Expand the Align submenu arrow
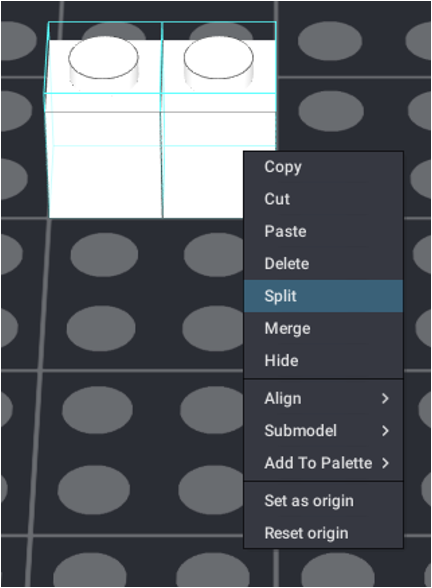The image size is (432, 588). [x=385, y=398]
